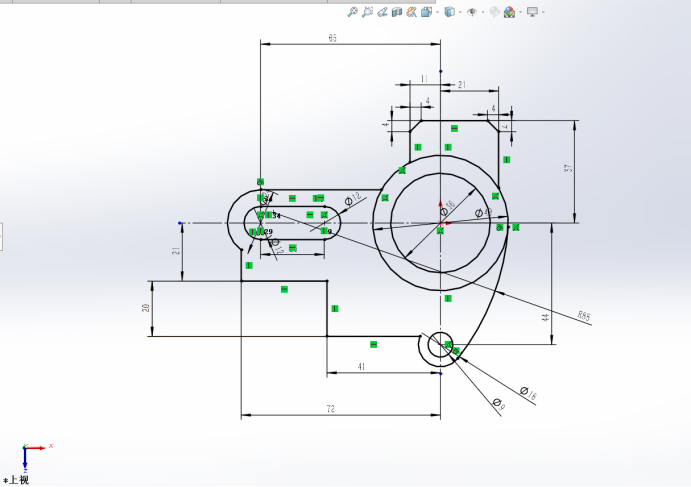Expand the View Orientation dropdown arrow
The height and width of the screenshot is (487, 691).
(x=438, y=12)
